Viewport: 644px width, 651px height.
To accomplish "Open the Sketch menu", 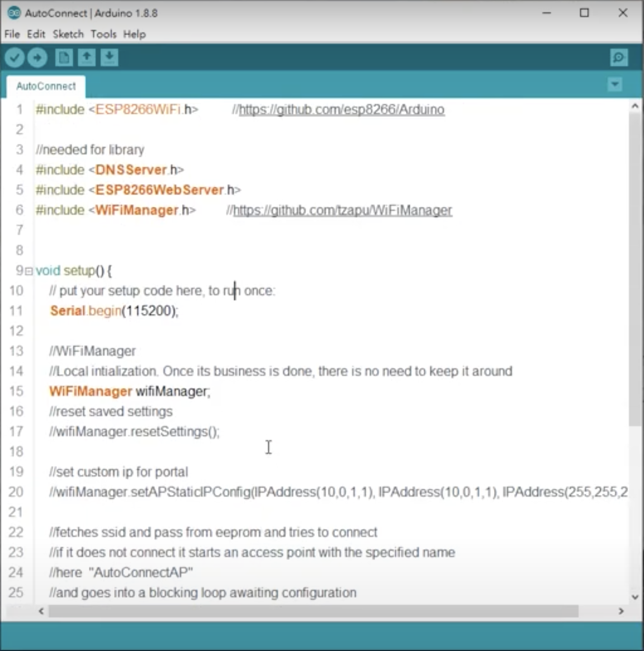I will point(68,34).
